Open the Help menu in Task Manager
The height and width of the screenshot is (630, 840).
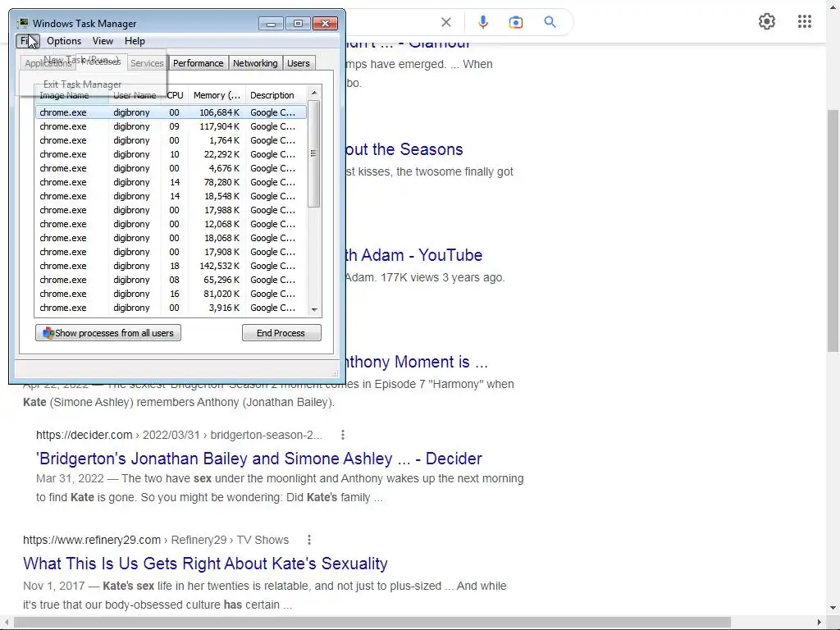coord(135,41)
